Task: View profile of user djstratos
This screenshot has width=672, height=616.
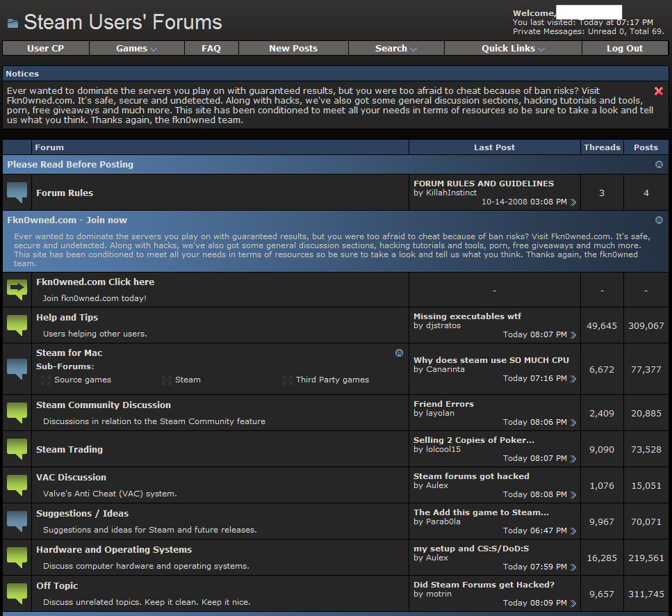Action: tap(443, 326)
